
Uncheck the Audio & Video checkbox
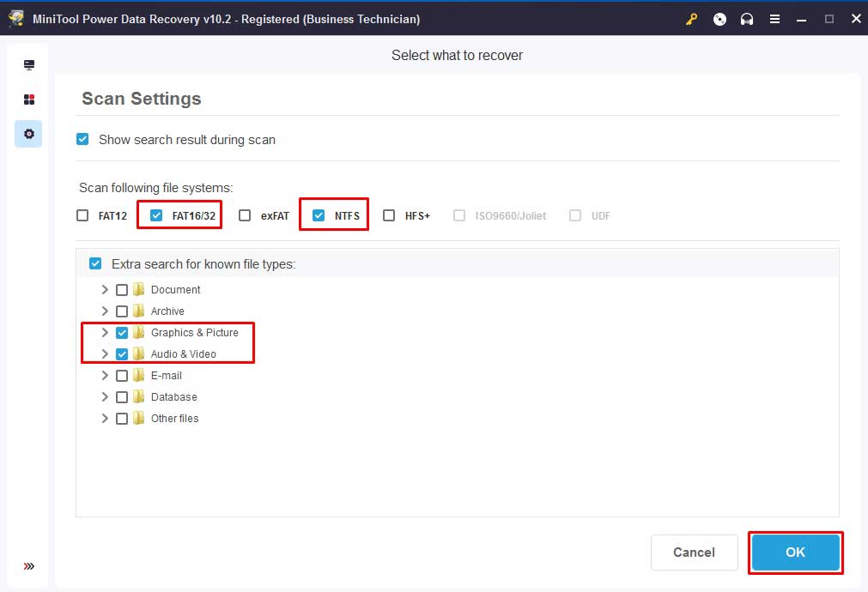pyautogui.click(x=122, y=354)
